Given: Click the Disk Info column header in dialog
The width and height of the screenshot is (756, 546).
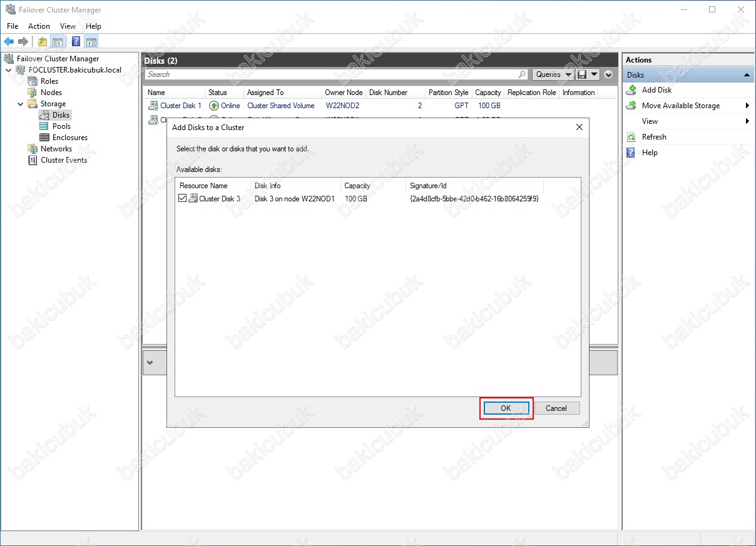Looking at the screenshot, I should click(x=296, y=186).
